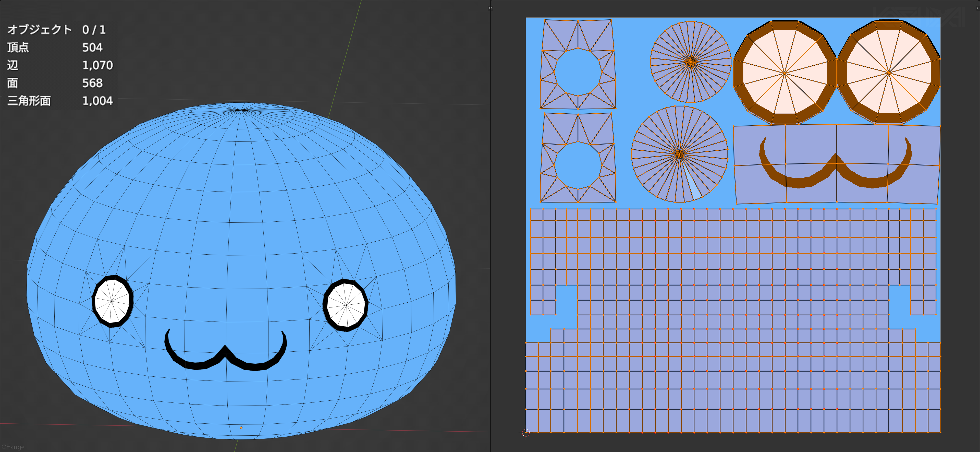
Task: Click the 2D cursor in UV editor
Action: [526, 433]
